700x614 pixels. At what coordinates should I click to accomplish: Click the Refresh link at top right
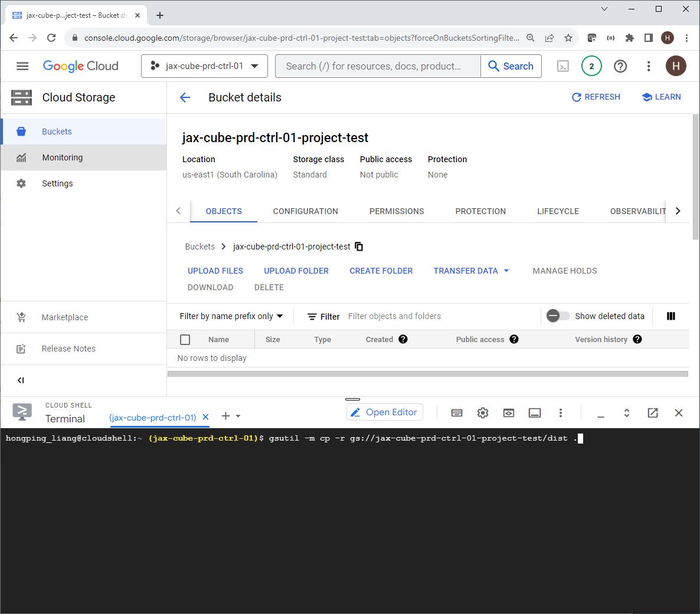[x=596, y=97]
